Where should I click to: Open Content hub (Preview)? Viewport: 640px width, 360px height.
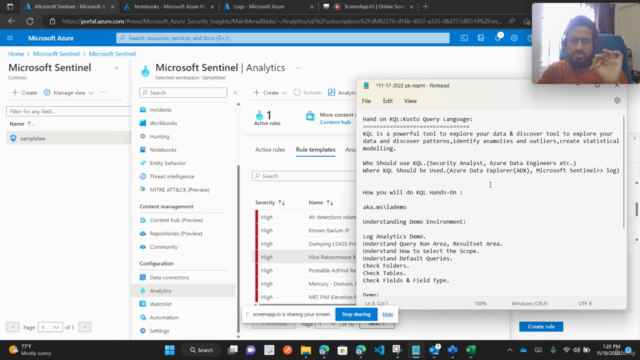click(176, 220)
